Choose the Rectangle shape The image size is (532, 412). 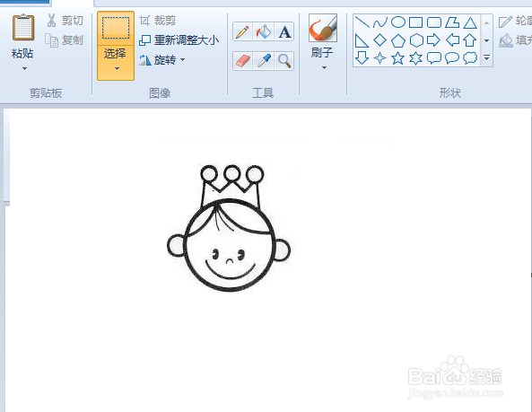(x=415, y=22)
